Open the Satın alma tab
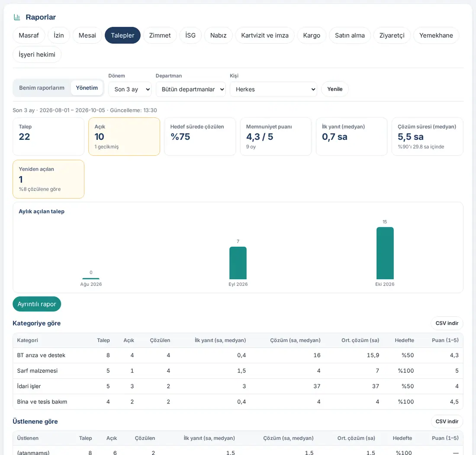The height and width of the screenshot is (455, 476). click(x=350, y=35)
